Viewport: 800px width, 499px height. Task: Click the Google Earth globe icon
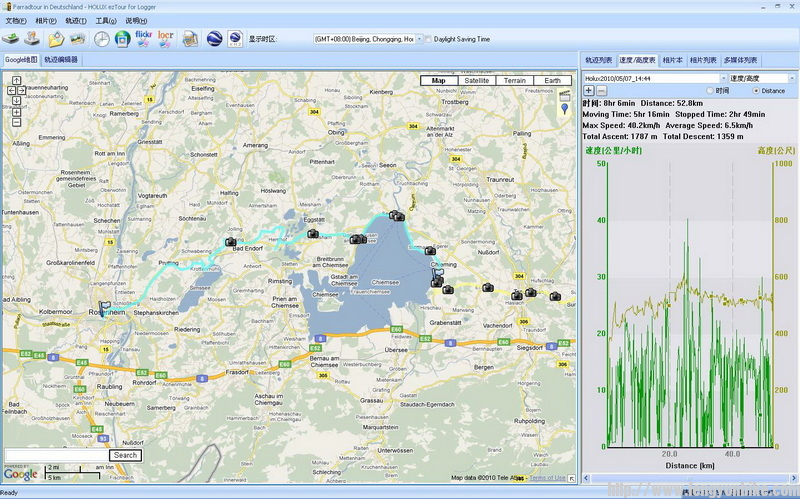(215, 39)
